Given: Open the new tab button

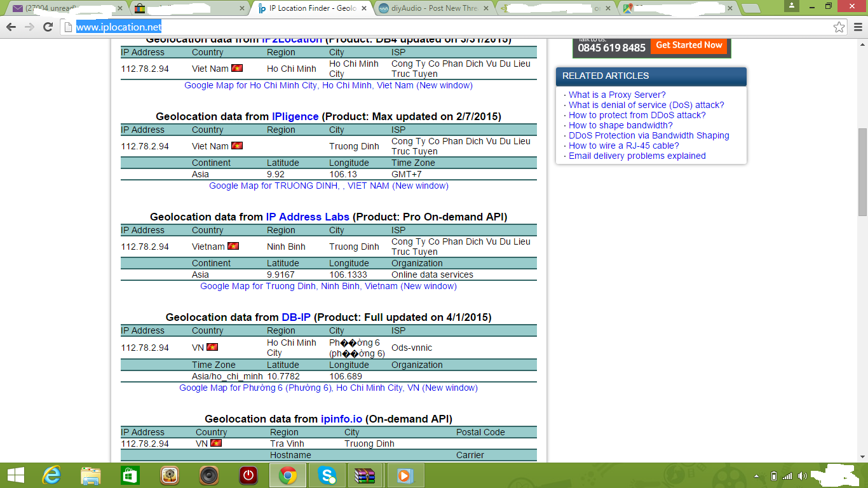Looking at the screenshot, I should [x=750, y=8].
